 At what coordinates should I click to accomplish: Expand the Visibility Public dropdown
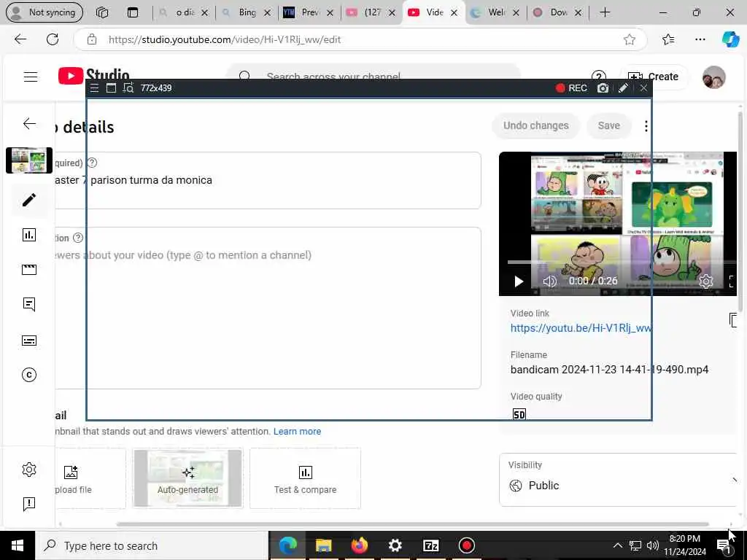tap(619, 480)
